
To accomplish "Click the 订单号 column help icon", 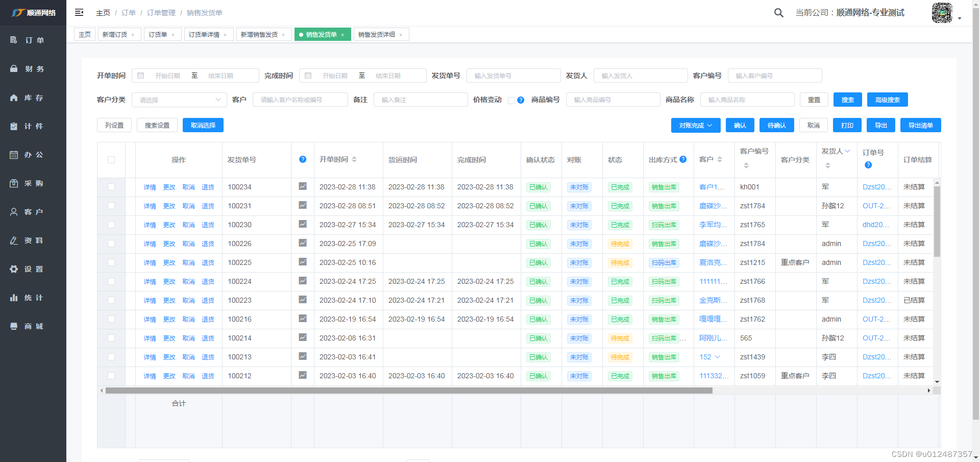I will point(868,165).
